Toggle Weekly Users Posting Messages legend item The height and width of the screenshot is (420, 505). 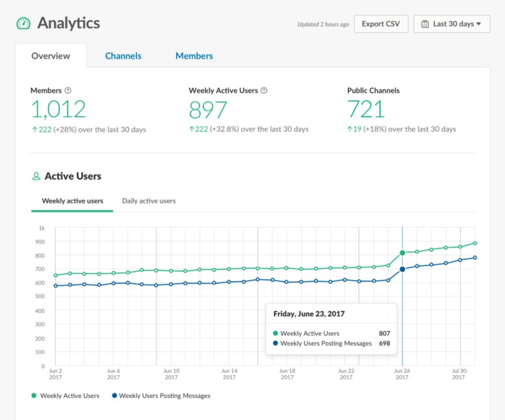click(x=160, y=396)
